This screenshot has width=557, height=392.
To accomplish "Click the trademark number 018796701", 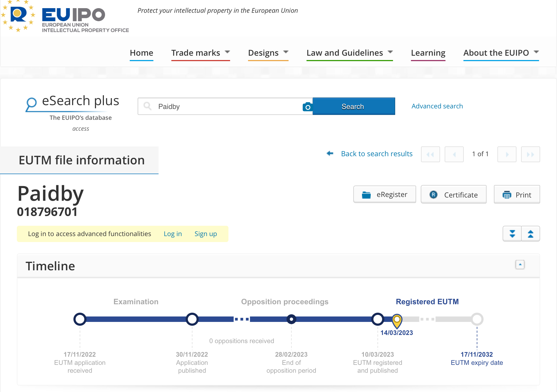I will (x=47, y=212).
